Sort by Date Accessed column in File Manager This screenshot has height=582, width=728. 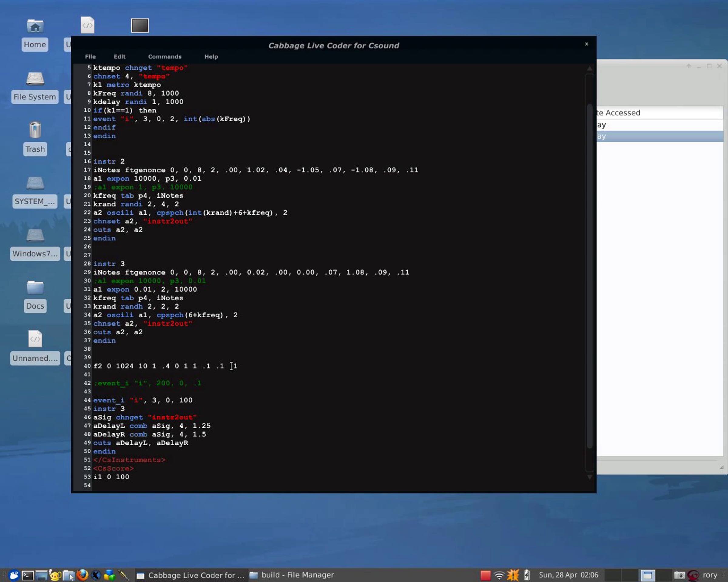(660, 113)
